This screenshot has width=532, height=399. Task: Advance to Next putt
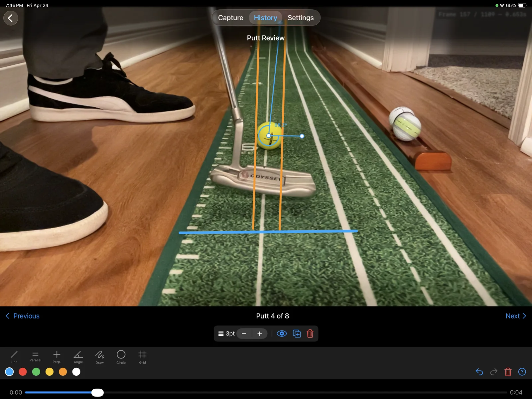(x=515, y=316)
